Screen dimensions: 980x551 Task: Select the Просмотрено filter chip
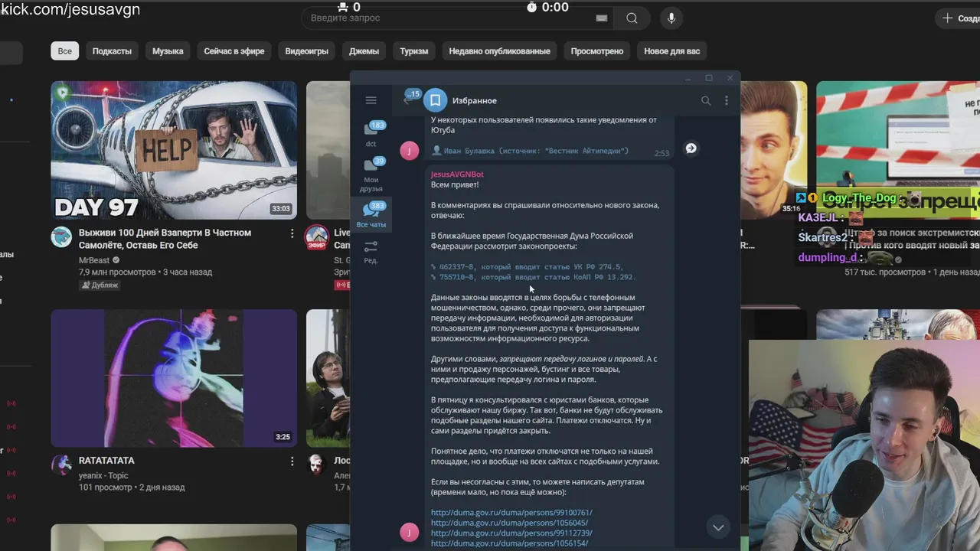[x=596, y=51]
